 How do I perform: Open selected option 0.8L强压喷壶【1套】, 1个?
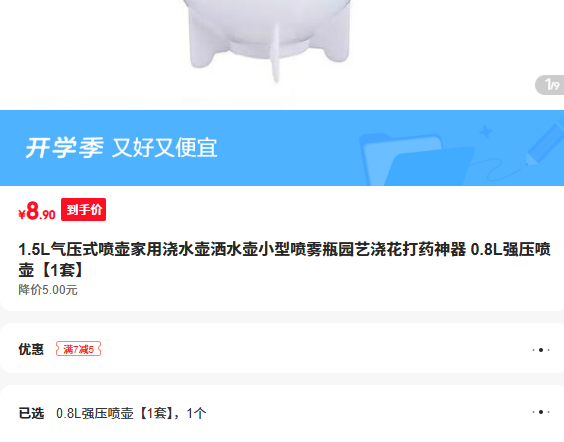[131, 413]
